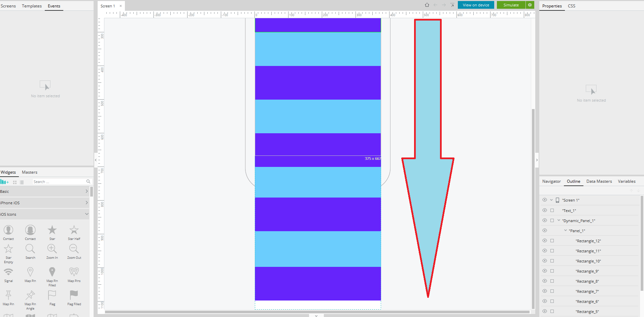Click the View on device button

point(476,5)
